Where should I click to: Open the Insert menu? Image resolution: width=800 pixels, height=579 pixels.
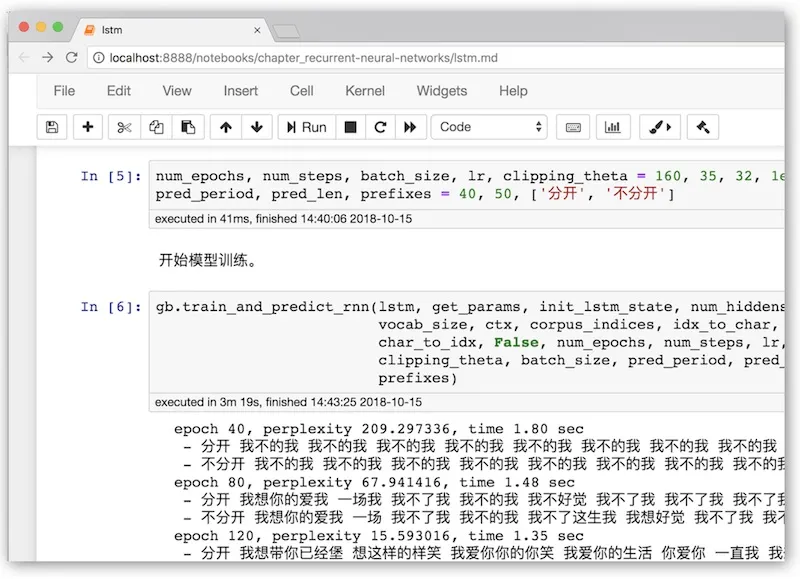[x=241, y=91]
